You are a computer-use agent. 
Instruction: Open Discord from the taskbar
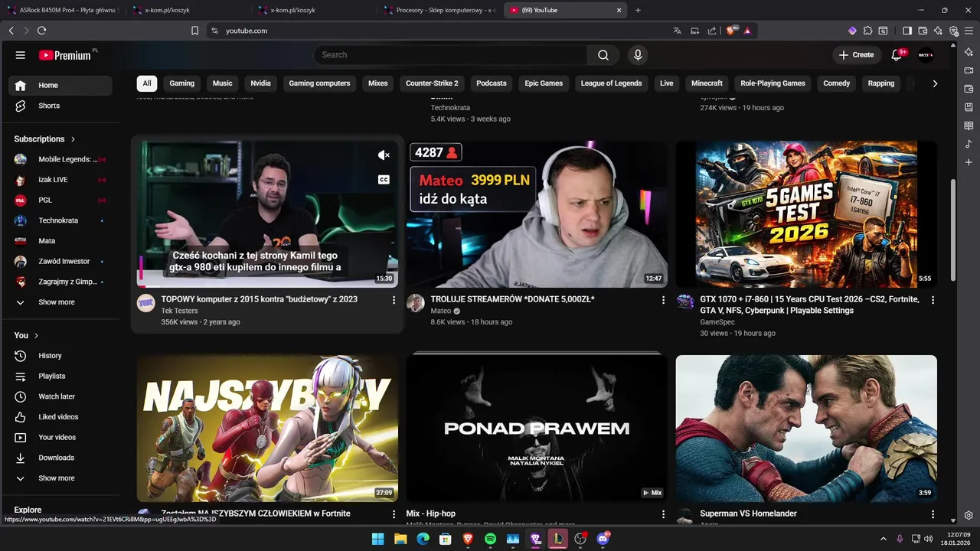pyautogui.click(x=603, y=539)
